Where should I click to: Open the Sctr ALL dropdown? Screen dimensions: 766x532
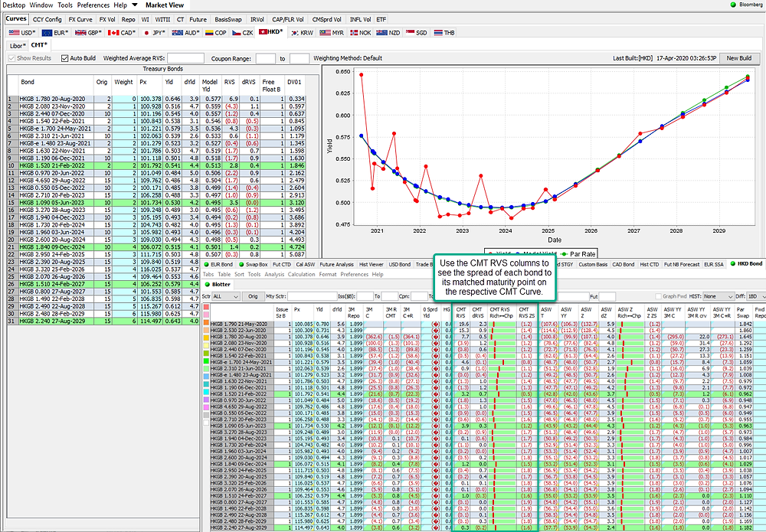[x=226, y=296]
